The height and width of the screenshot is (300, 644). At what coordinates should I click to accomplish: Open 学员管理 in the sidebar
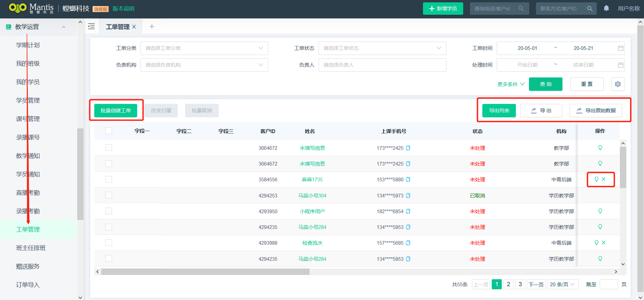[28, 101]
